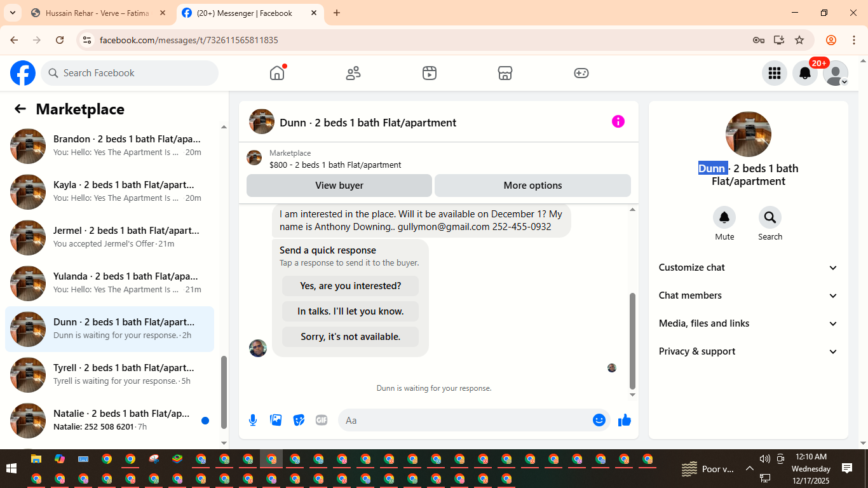Image resolution: width=868 pixels, height=488 pixels.
Task: Record a voice clip with the microphone icon
Action: [253, 420]
